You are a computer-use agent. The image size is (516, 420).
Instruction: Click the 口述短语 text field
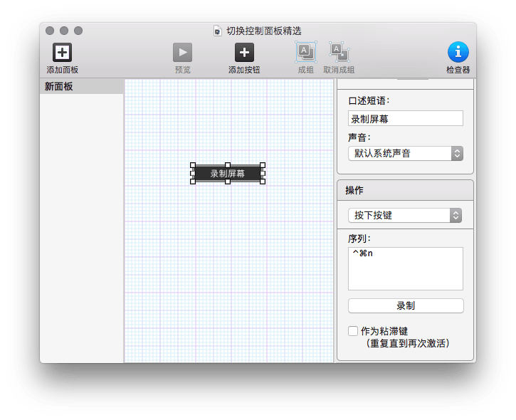tap(405, 119)
